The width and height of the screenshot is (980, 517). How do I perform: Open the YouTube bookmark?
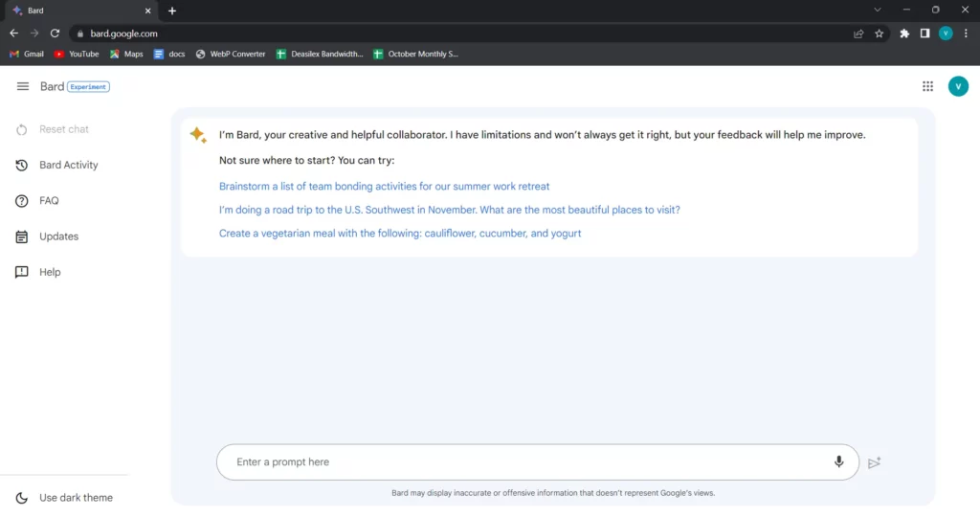tap(77, 54)
